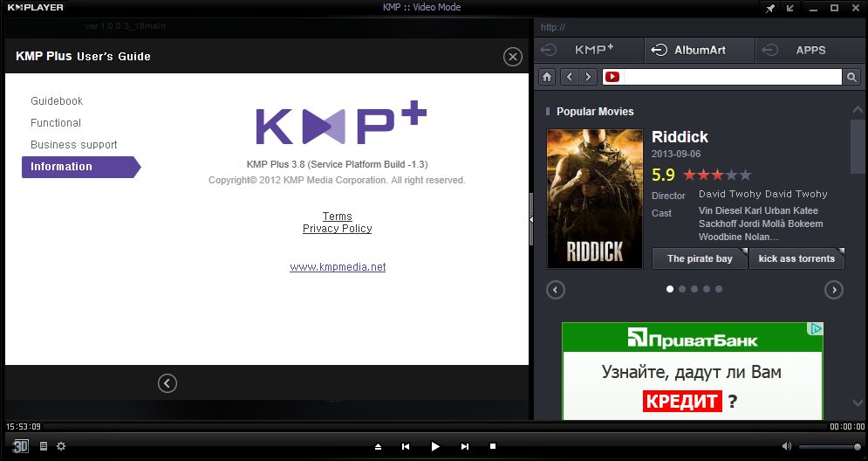Screen dimensions: 868x461
Task: Switch to compact mode with arrow icon
Action: (790, 9)
